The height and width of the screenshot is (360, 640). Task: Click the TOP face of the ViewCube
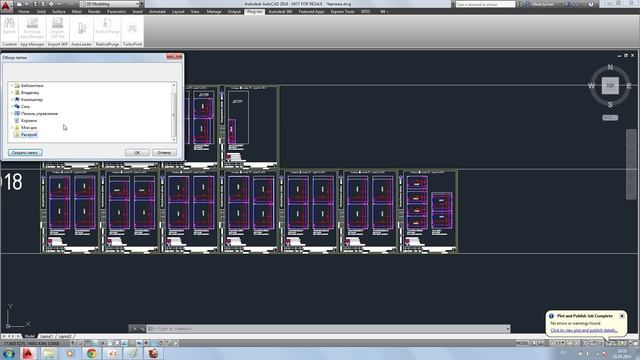pyautogui.click(x=610, y=86)
